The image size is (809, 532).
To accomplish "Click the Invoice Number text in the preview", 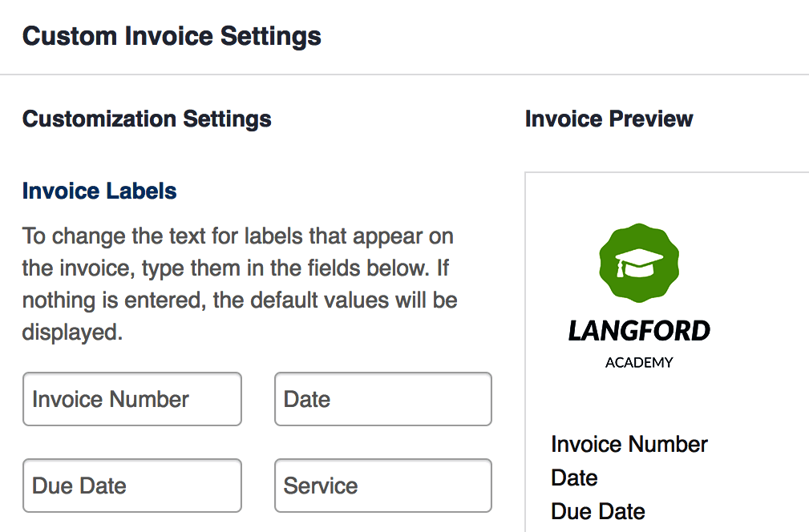I will tap(629, 445).
